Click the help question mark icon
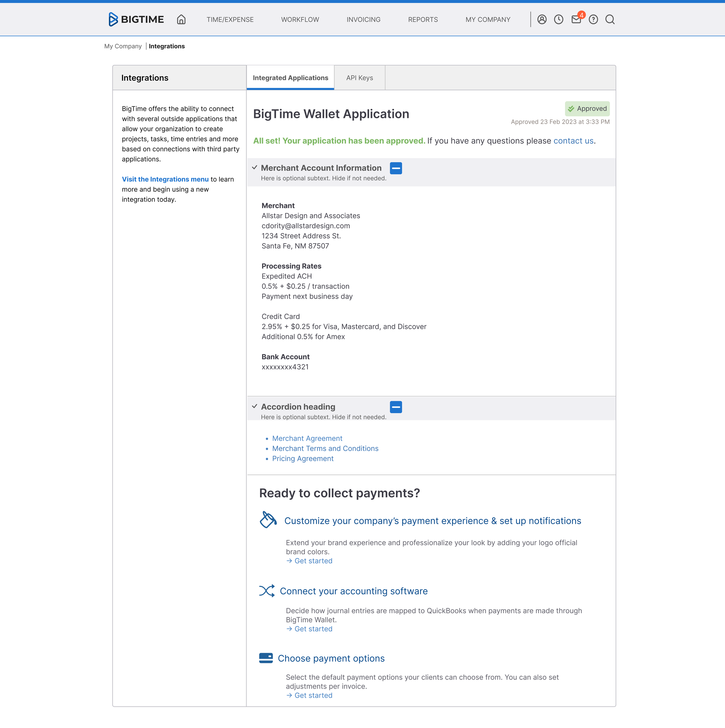Viewport: 725px width, 728px height. tap(593, 19)
